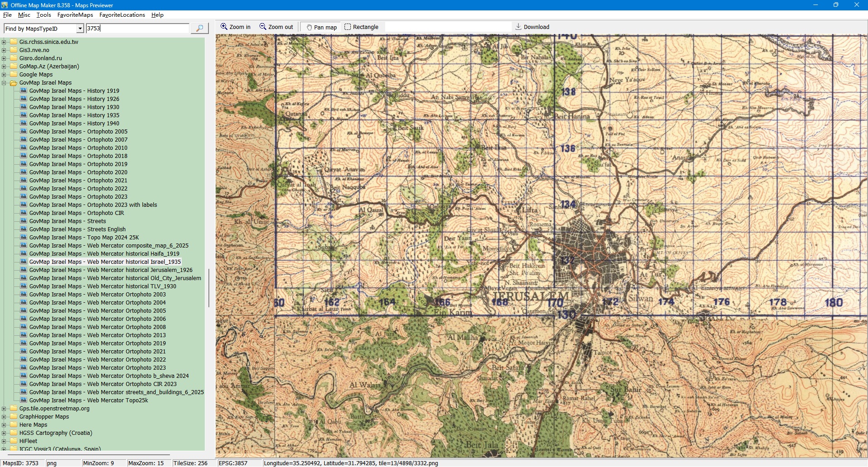Expand the Google Maps tree node

click(x=4, y=75)
